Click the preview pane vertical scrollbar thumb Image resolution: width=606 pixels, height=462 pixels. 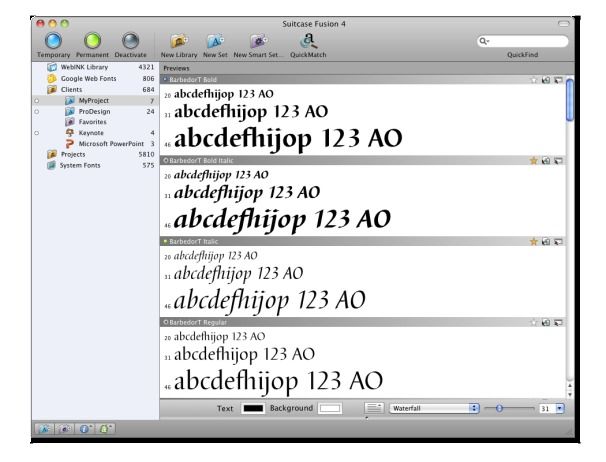(x=570, y=100)
